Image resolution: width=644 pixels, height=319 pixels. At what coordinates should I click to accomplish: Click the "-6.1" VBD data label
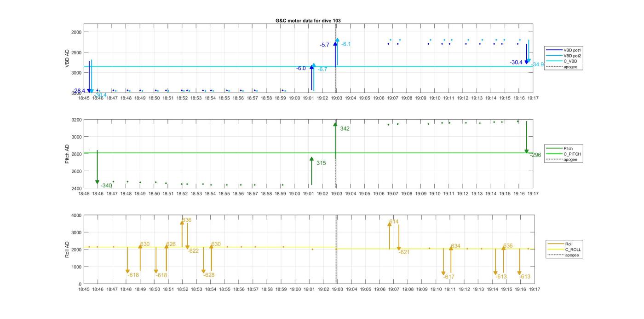point(346,44)
